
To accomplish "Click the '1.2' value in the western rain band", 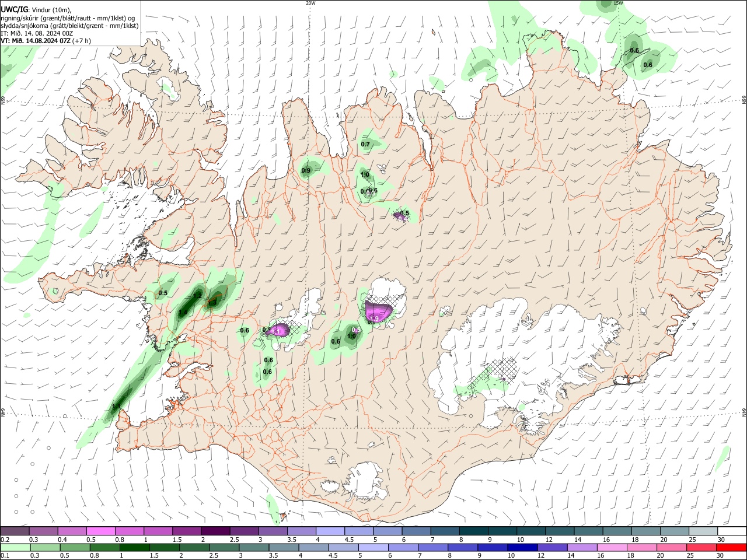I will tap(197, 296).
